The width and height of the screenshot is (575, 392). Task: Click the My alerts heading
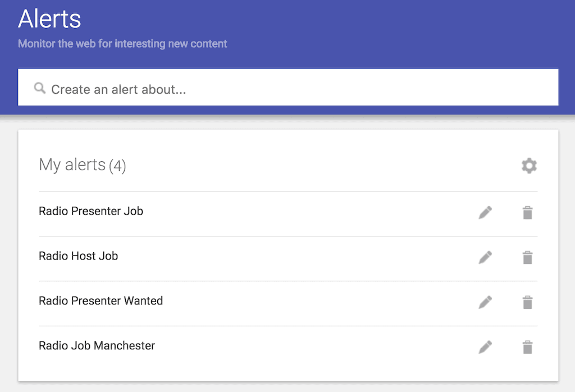pos(72,165)
